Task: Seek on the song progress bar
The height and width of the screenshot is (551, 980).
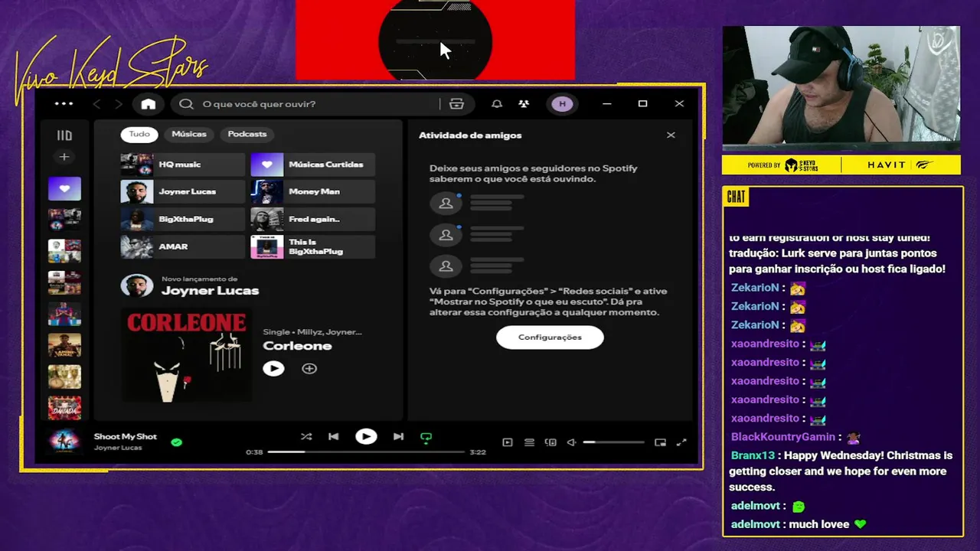Action: (366, 452)
